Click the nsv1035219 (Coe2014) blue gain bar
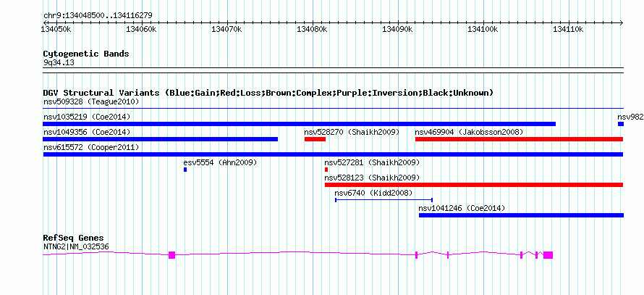The width and height of the screenshot is (644, 295). pos(300,124)
